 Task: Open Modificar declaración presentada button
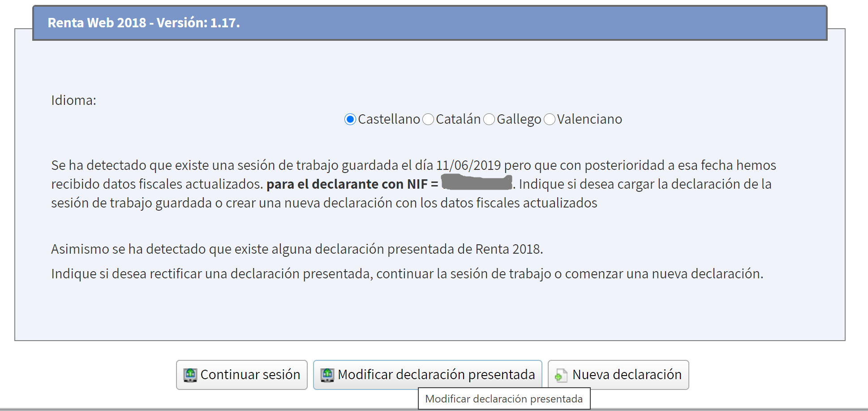pos(435,375)
